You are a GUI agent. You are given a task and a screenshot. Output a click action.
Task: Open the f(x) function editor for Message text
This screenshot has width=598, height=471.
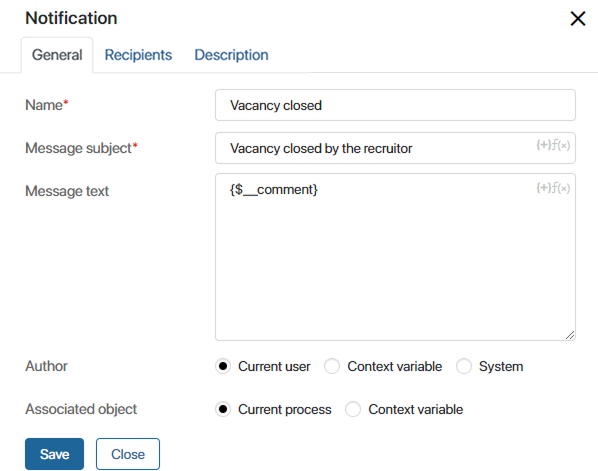point(561,188)
